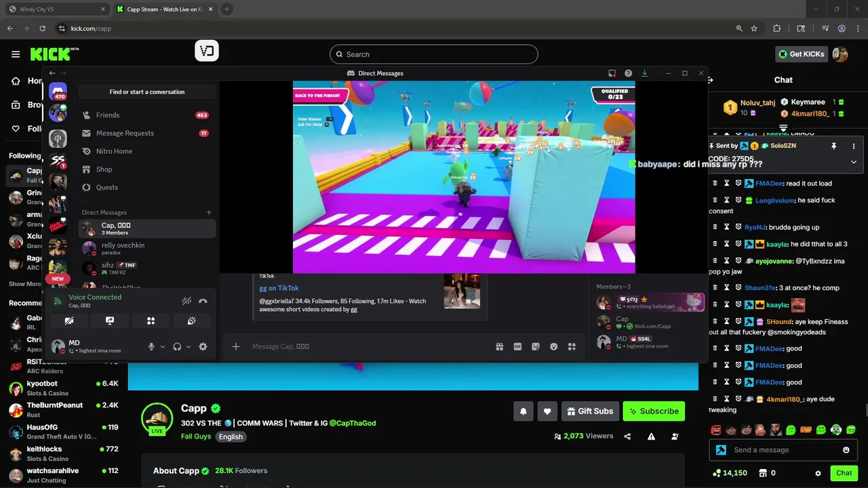Click the Gift Subs button
The height and width of the screenshot is (488, 868).
click(589, 411)
